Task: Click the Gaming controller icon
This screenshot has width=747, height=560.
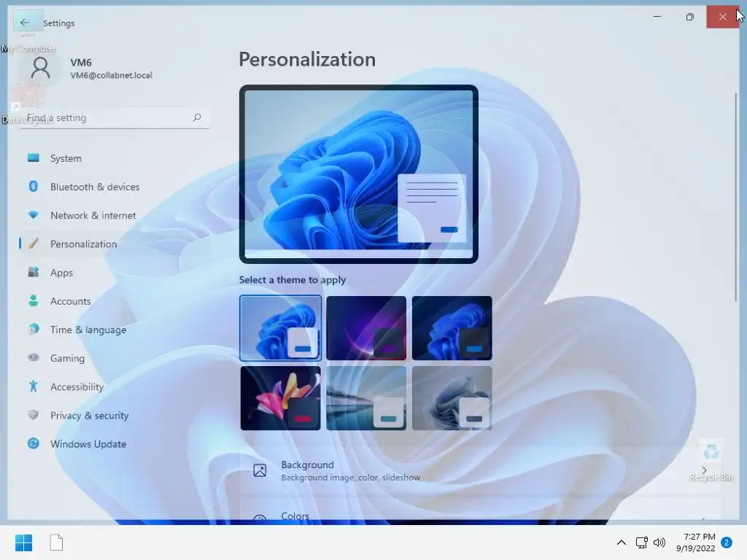Action: tap(34, 357)
